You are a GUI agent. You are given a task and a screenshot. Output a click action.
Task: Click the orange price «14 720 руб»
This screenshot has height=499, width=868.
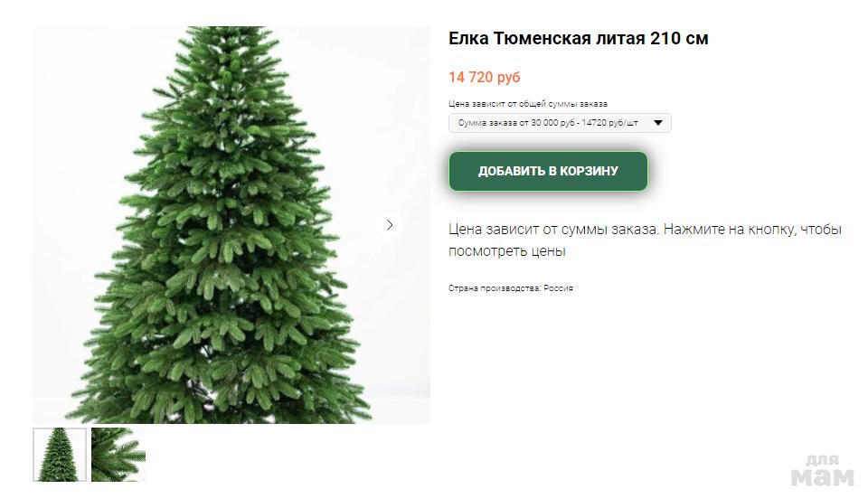(x=485, y=77)
